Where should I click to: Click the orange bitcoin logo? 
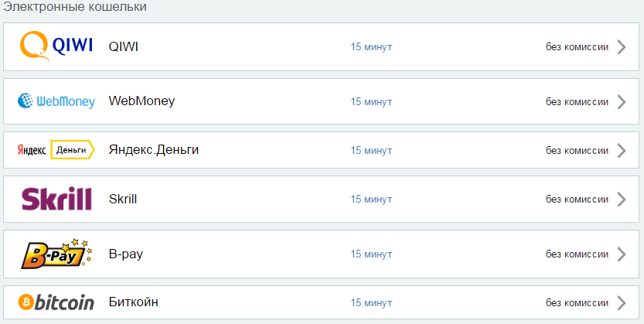[x=56, y=302]
